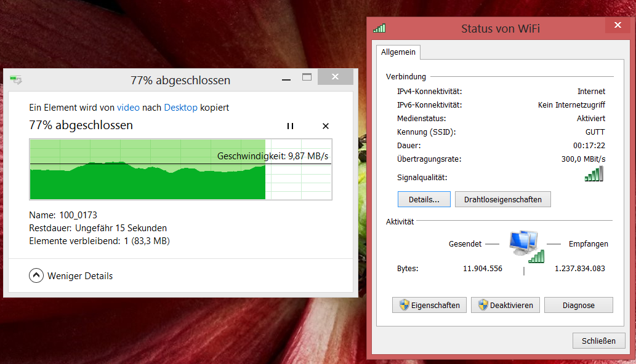Pause the file copy operation
Screen dimensions: 636x364
click(289, 125)
